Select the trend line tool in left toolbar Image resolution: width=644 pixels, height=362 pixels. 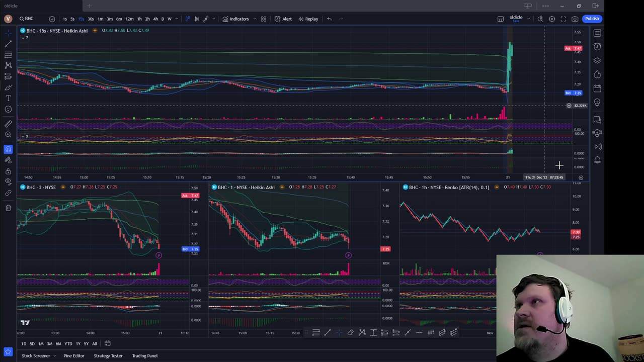[x=8, y=44]
